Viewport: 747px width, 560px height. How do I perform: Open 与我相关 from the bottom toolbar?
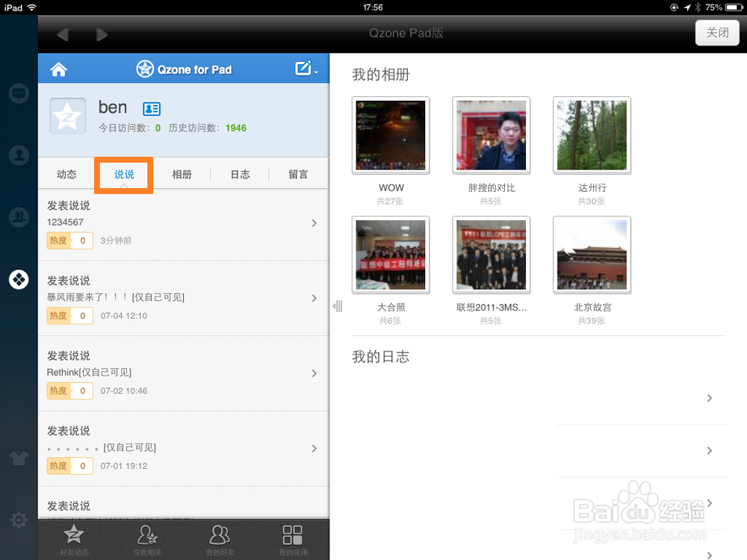pos(146,538)
